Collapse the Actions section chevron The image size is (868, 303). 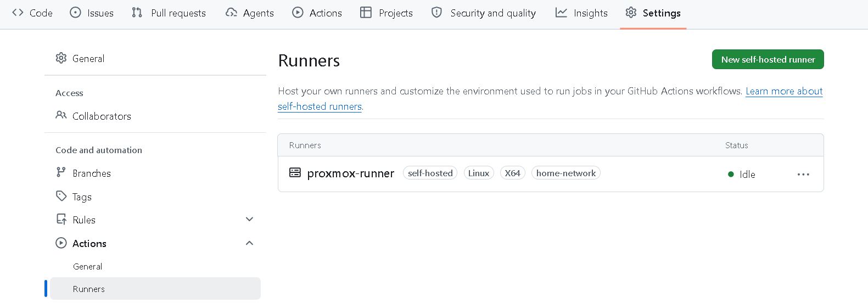point(249,243)
